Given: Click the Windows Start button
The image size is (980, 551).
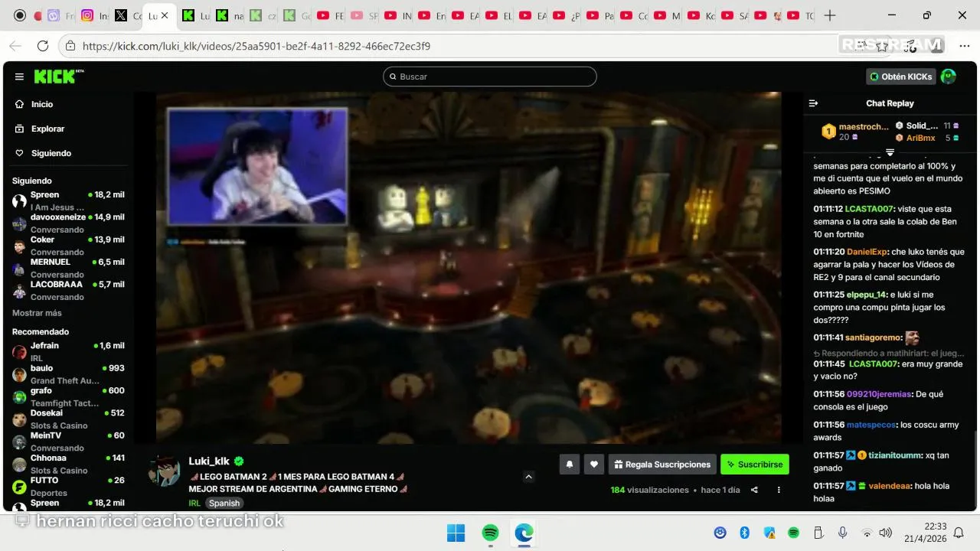Looking at the screenshot, I should click(456, 533).
